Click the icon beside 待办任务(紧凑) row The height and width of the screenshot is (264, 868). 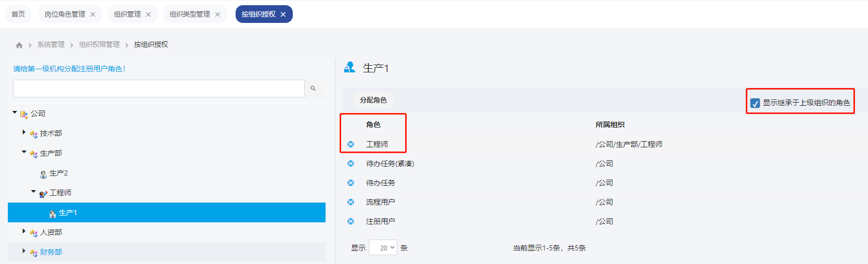point(351,164)
